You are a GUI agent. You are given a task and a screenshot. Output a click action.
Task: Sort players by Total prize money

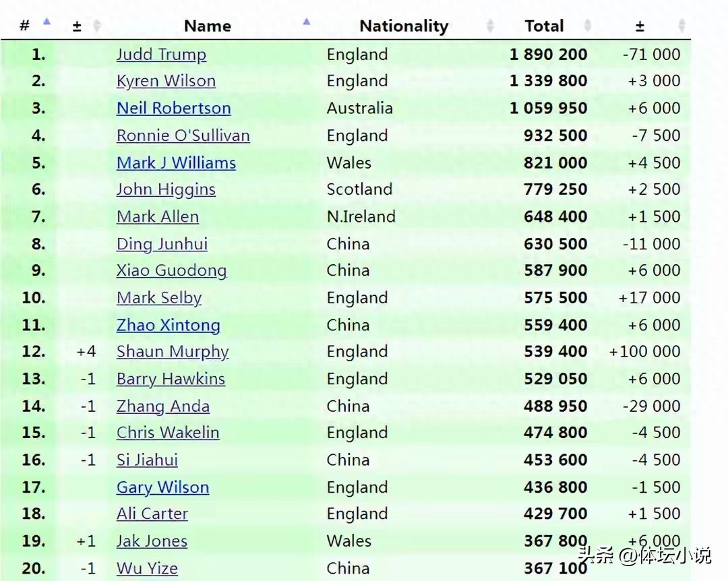[543, 26]
